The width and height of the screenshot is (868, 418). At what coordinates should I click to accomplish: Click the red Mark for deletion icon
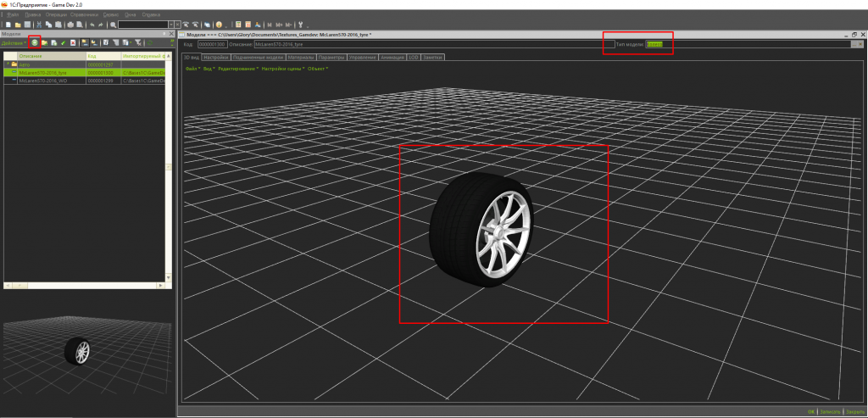click(x=73, y=42)
